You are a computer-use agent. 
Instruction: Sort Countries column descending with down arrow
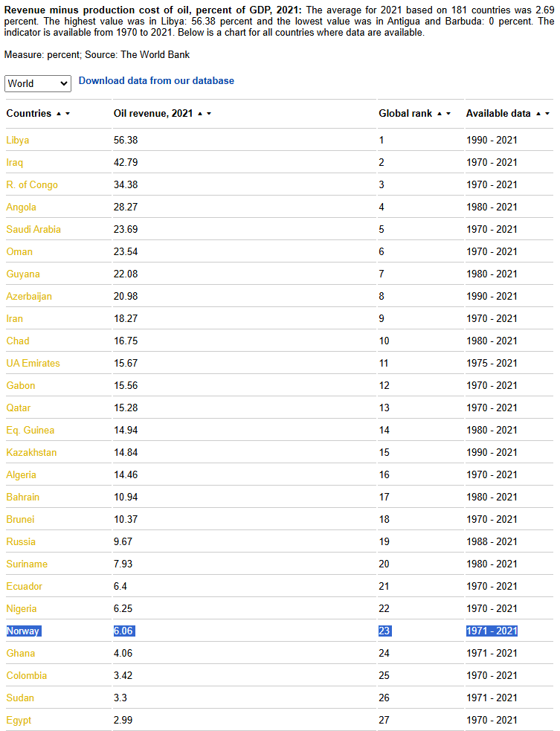click(x=68, y=114)
